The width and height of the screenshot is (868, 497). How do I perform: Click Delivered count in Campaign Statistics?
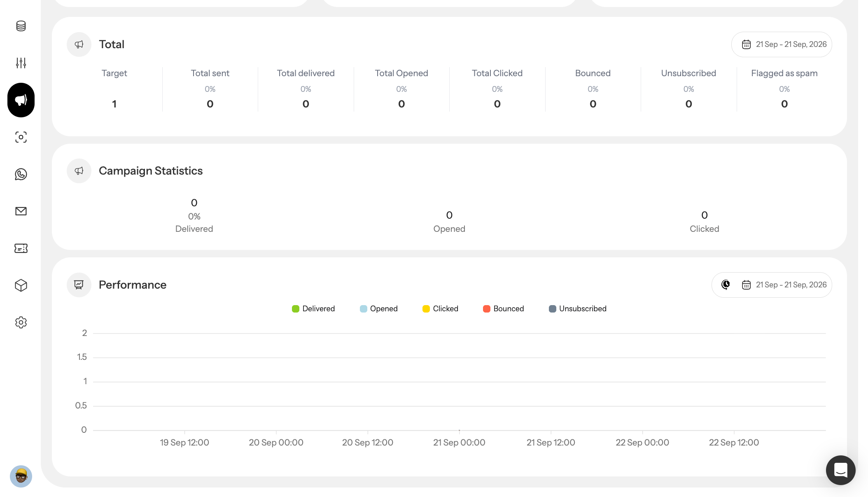pyautogui.click(x=194, y=203)
